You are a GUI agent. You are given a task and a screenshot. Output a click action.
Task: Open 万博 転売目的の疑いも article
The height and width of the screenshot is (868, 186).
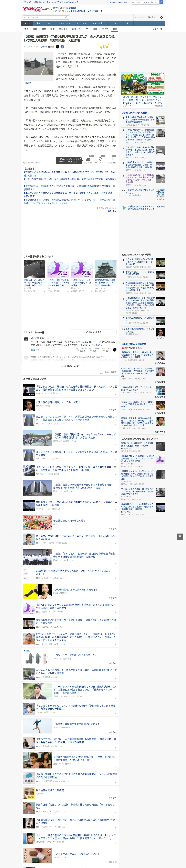click(85, 436)
